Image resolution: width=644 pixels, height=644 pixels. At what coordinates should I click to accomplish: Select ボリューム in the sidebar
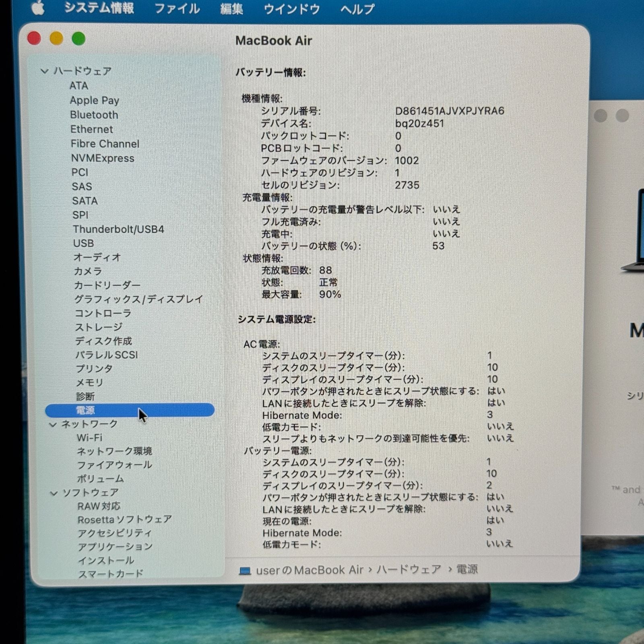click(100, 479)
